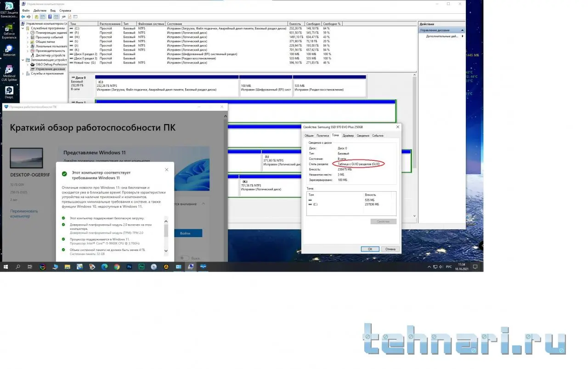588x369 pixels.
Task: Collapse Управление дисками actions section
Action: 462,30
